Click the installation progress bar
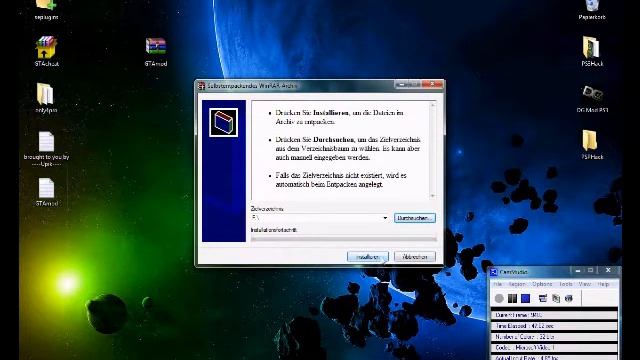Image resolution: width=640 pixels, height=360 pixels. coord(344,239)
